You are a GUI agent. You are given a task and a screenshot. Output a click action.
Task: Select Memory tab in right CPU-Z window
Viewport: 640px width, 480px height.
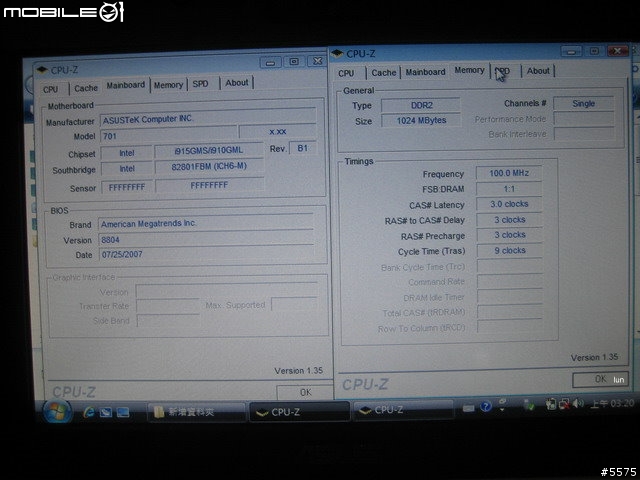(469, 70)
